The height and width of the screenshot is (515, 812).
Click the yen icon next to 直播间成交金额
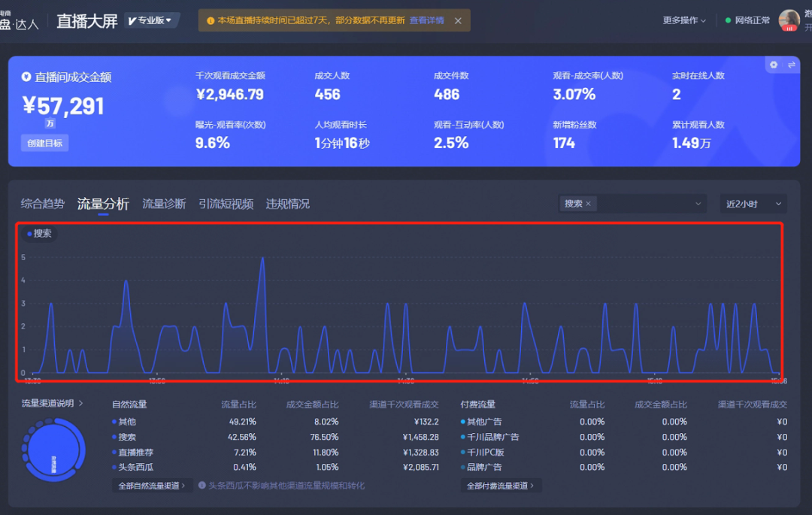point(26,77)
